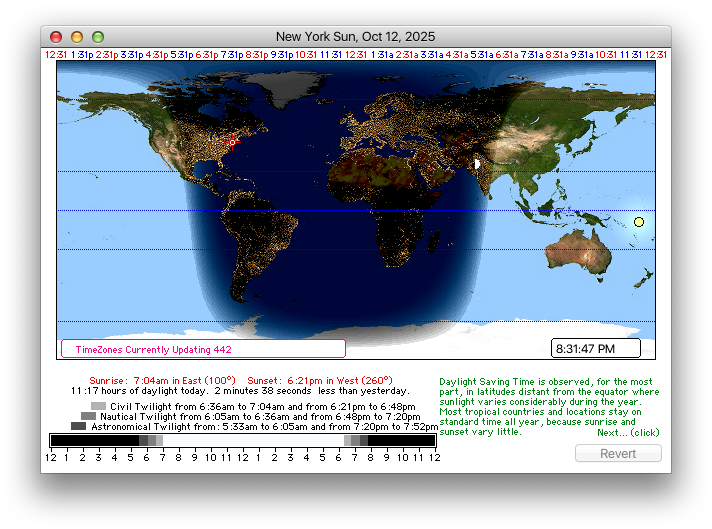Click the yellow sun marker on the map
The height and width of the screenshot is (529, 712).
tap(638, 222)
